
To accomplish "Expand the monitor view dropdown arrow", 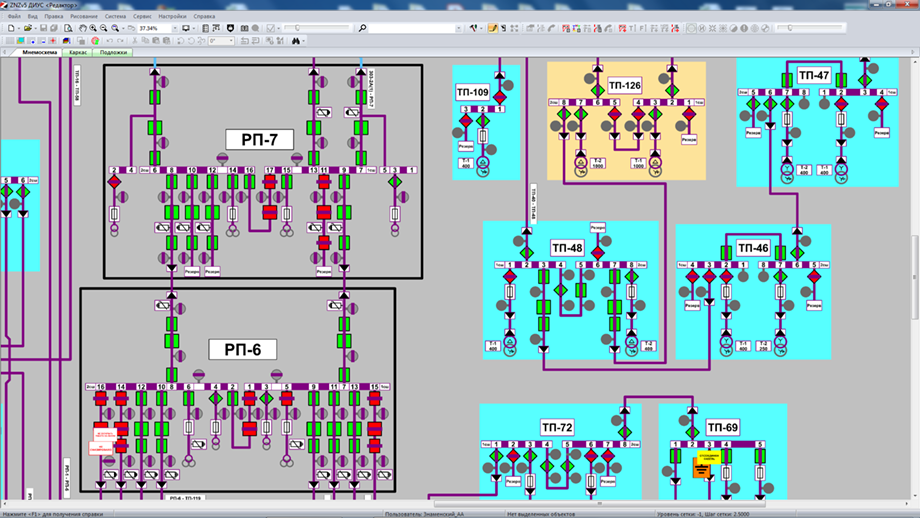I will pos(195,28).
